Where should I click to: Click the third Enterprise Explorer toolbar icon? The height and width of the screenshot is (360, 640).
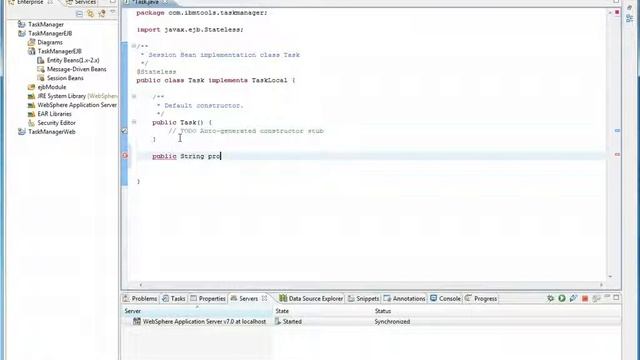(102, 14)
